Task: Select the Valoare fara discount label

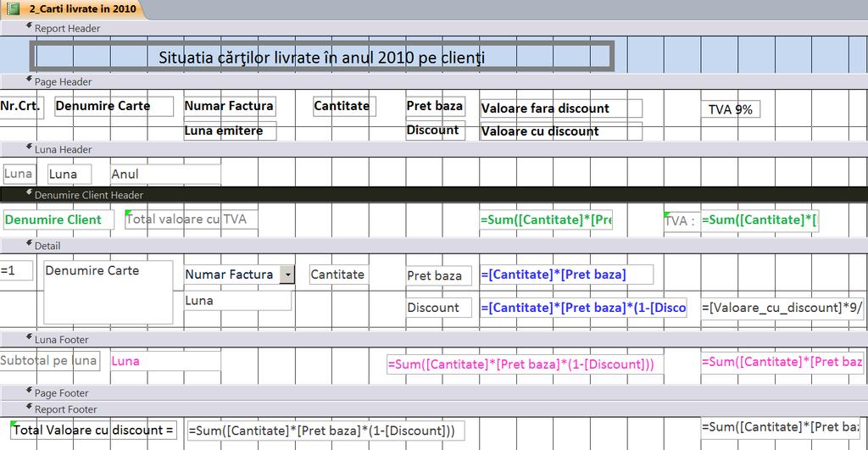Action: [x=561, y=108]
